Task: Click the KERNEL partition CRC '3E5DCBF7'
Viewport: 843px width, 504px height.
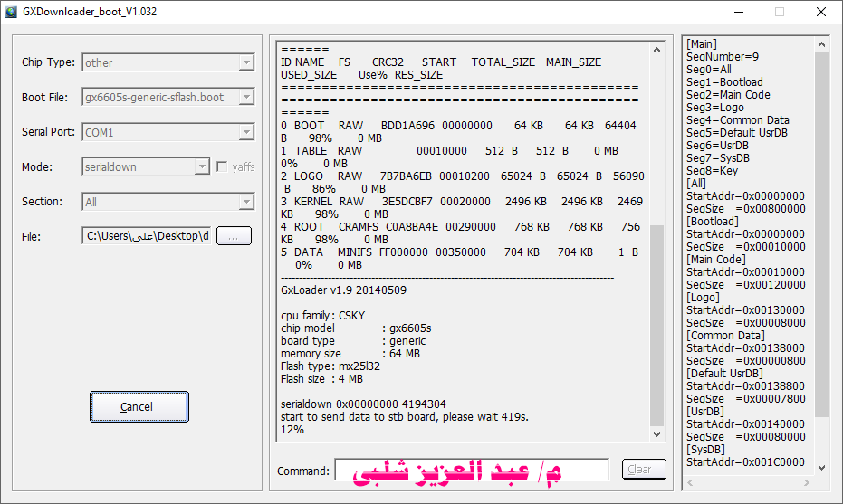Action: [407, 202]
